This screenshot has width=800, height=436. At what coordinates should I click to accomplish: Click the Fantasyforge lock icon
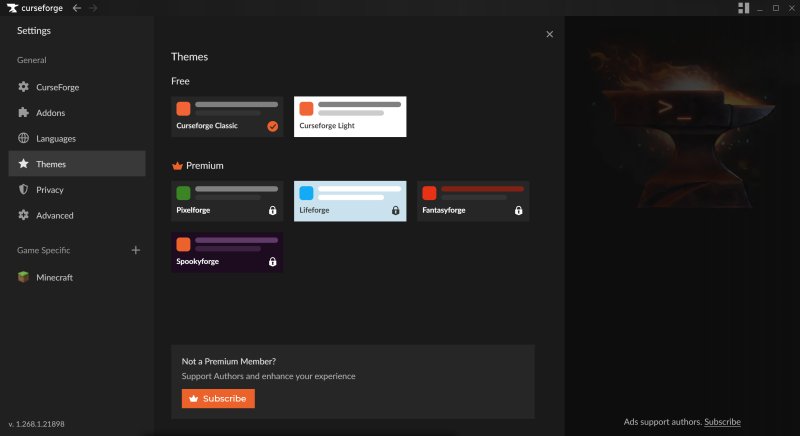(x=518, y=210)
